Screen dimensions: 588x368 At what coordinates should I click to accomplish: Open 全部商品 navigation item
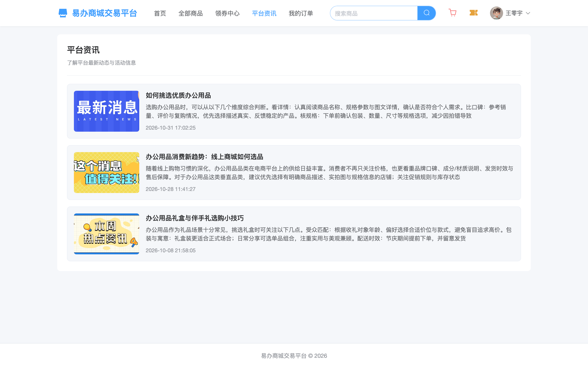click(x=190, y=13)
